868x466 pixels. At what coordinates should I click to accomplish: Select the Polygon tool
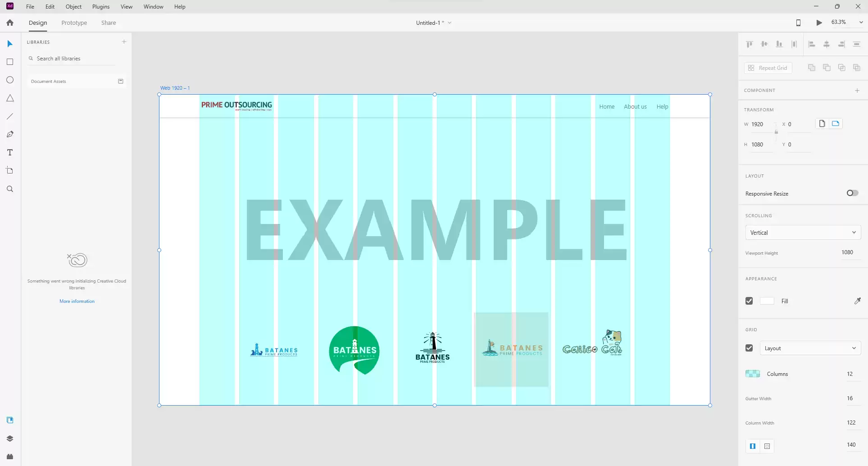click(x=10, y=98)
